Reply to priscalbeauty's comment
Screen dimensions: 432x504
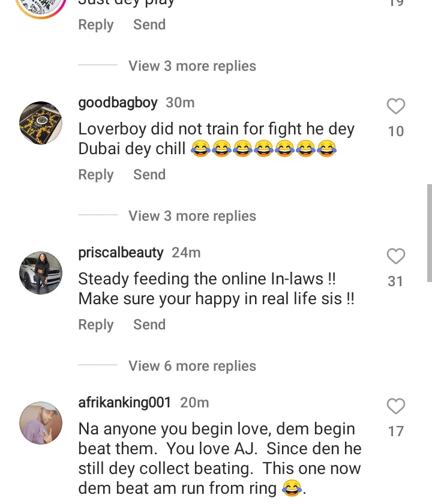pos(96,325)
